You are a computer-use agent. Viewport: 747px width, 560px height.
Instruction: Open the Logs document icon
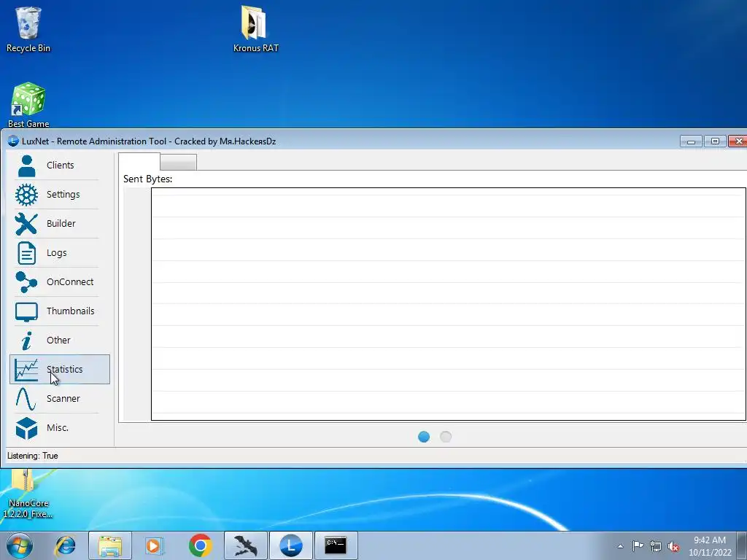[x=26, y=253]
